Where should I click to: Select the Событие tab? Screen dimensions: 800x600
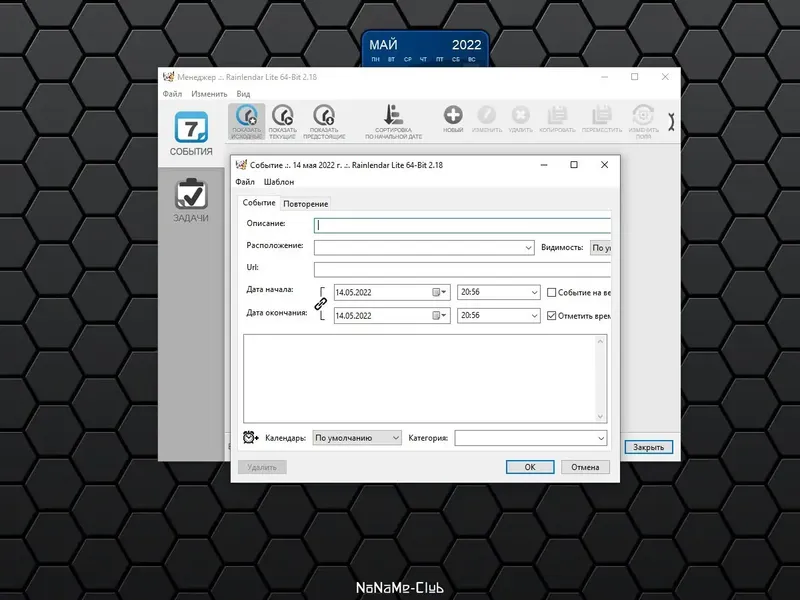259,203
